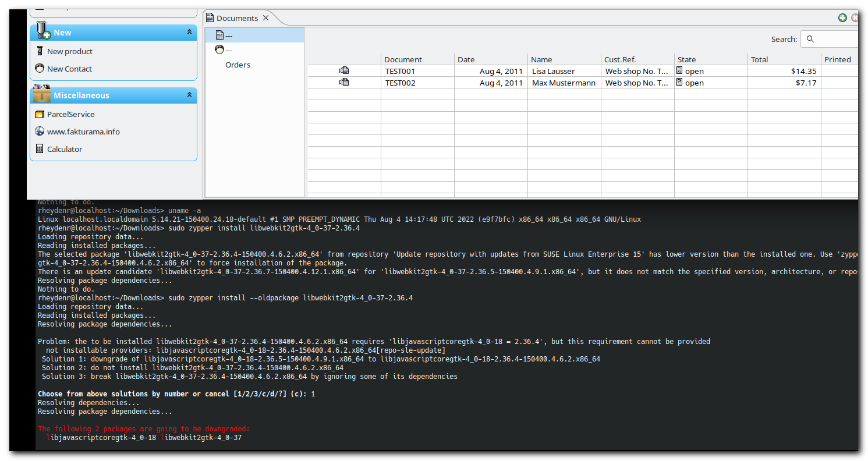Sort by the Date column header

[491, 59]
